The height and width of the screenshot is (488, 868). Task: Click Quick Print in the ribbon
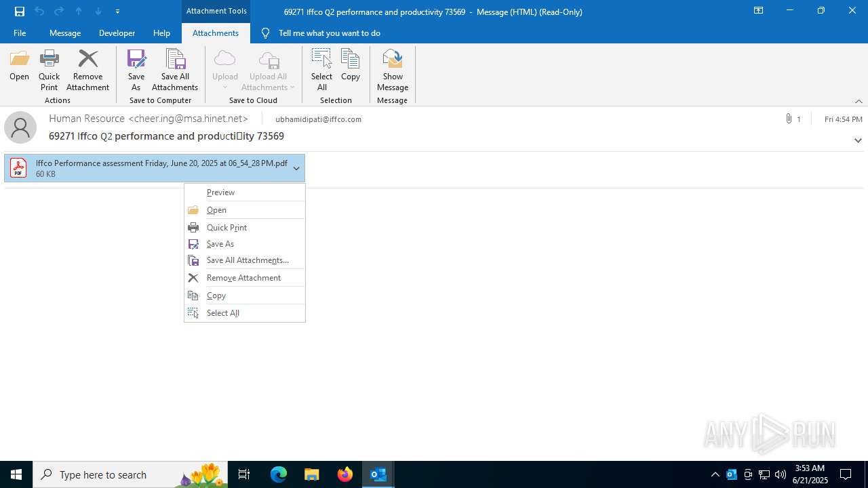49,70
